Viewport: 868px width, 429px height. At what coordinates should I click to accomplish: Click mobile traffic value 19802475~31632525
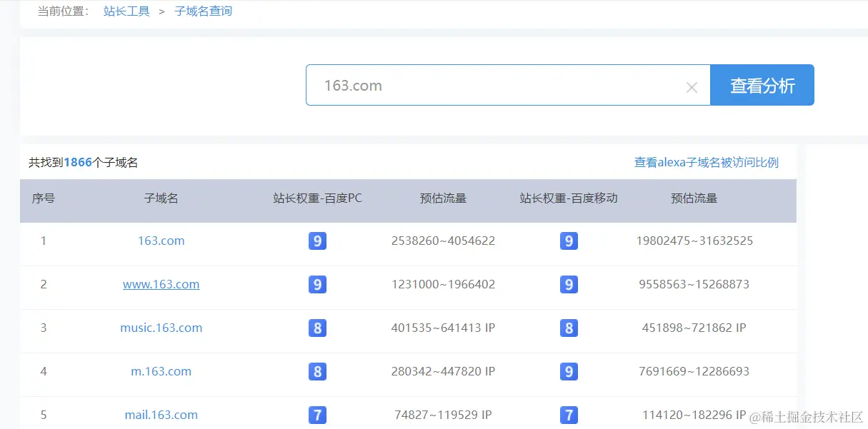[x=694, y=241]
